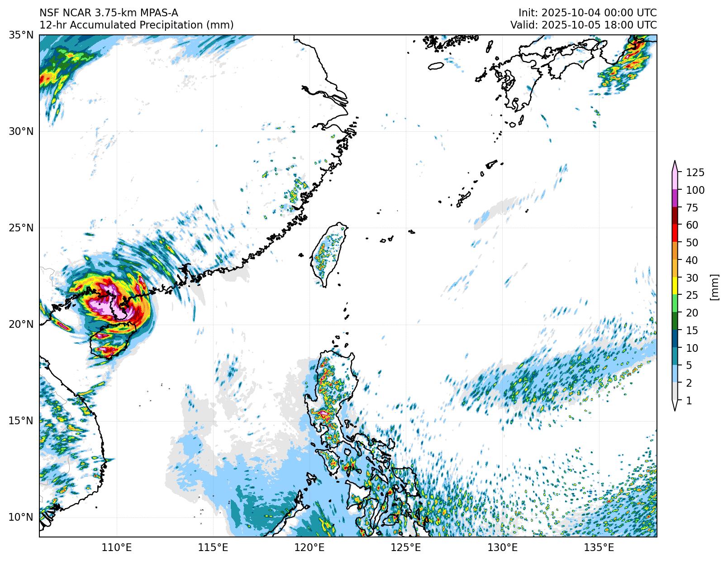The height and width of the screenshot is (561, 728).
Task: Click the [mm] units label beside the colorbar
Action: (714, 287)
